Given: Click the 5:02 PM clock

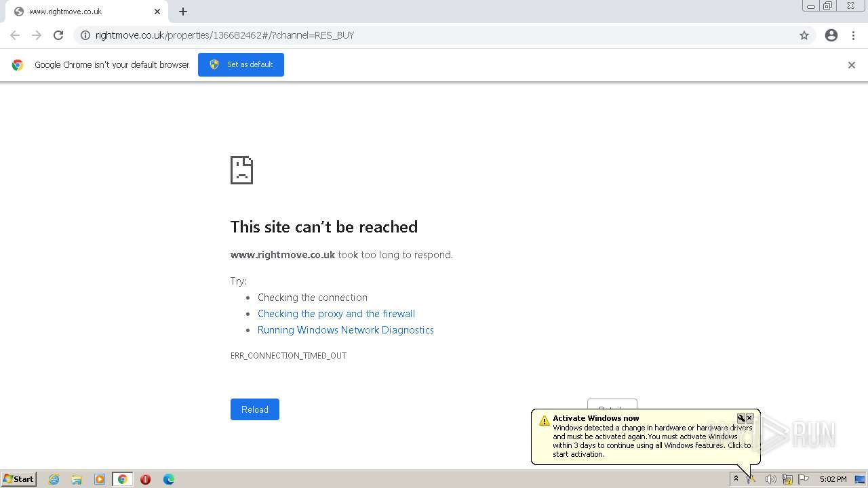Looking at the screenshot, I should pyautogui.click(x=833, y=479).
